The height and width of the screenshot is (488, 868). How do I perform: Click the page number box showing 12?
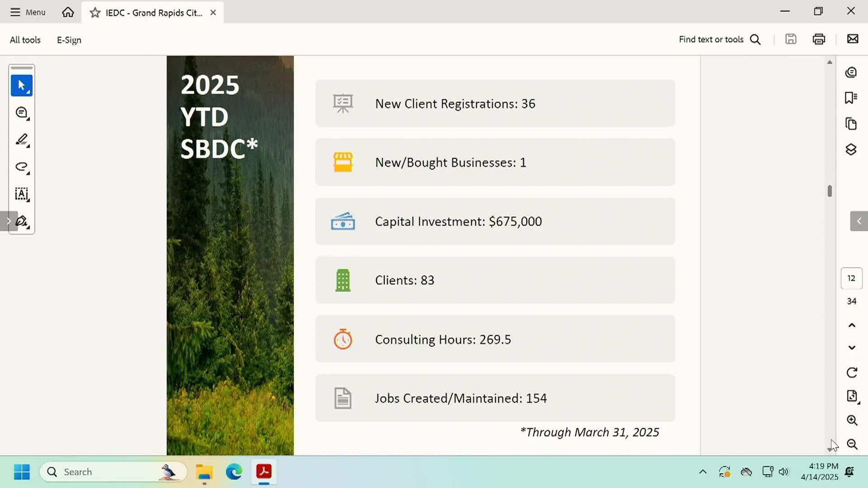tap(851, 278)
